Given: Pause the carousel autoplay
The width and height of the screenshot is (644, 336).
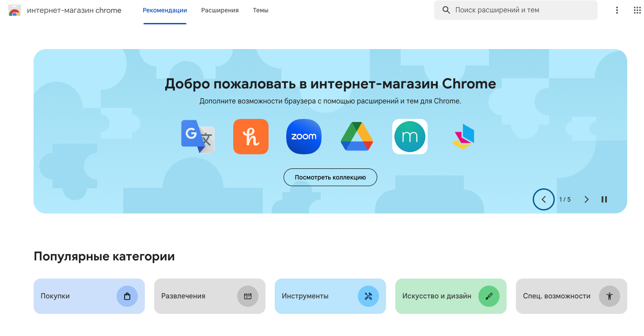Looking at the screenshot, I should click(x=604, y=199).
